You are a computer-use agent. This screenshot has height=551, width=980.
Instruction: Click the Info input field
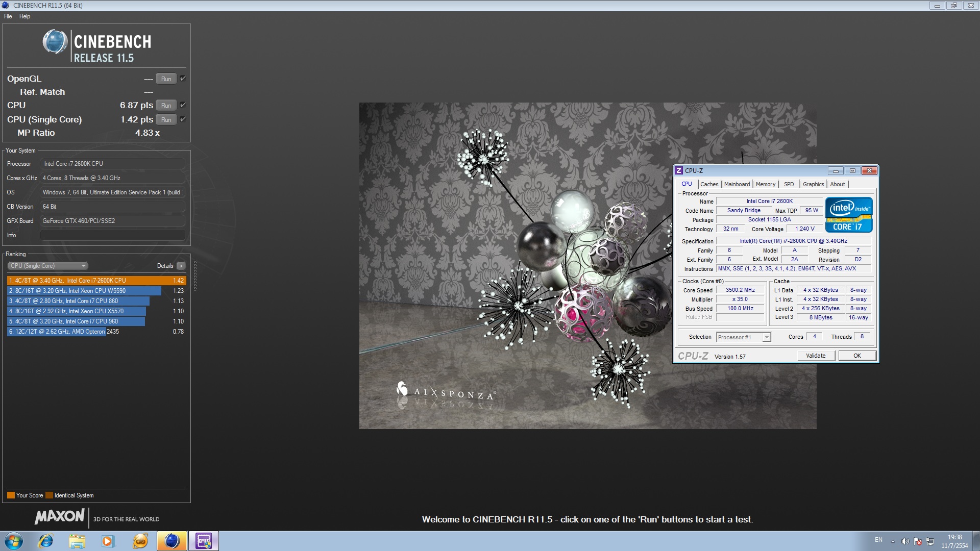point(112,235)
